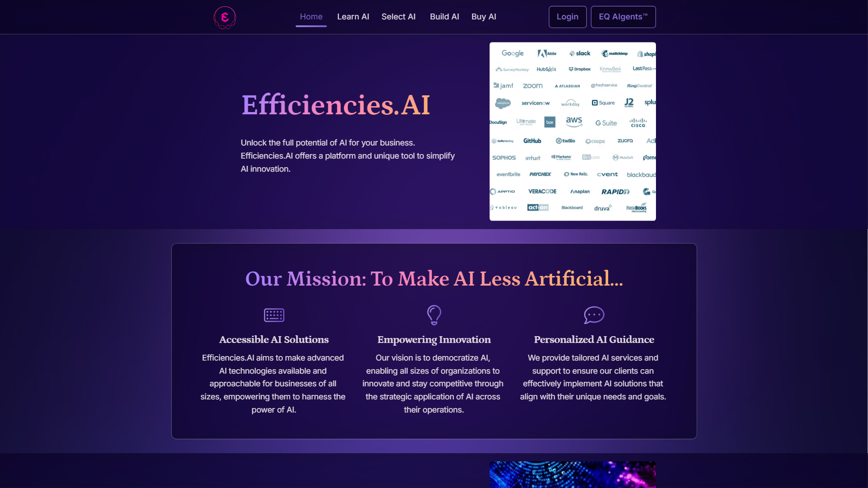Click the Home tab in navigation
This screenshot has width=868, height=488.
coord(311,16)
